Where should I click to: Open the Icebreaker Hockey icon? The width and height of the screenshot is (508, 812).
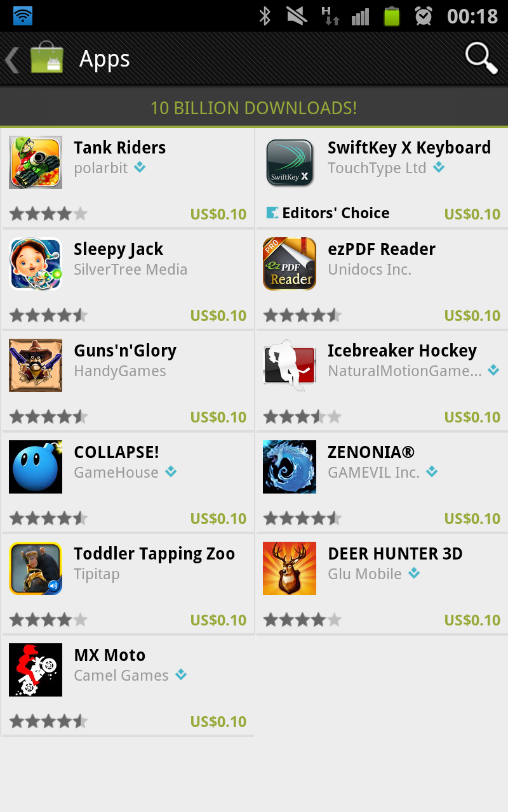click(290, 365)
